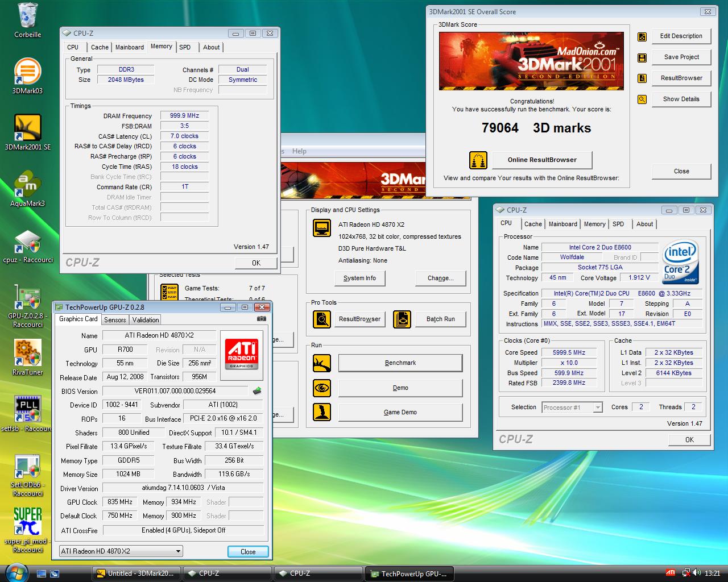Click the Edit Description icon in 3DMark score window
The width and height of the screenshot is (728, 582).
(642, 37)
